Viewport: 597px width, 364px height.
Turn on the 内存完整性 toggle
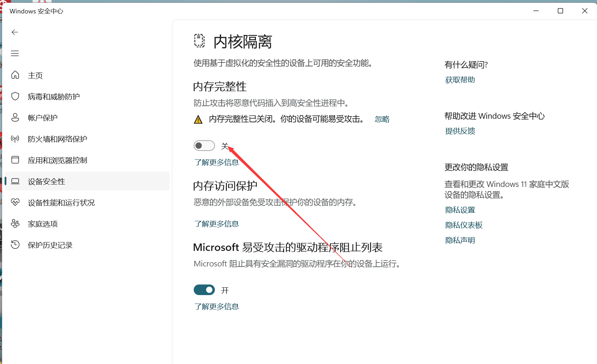204,146
